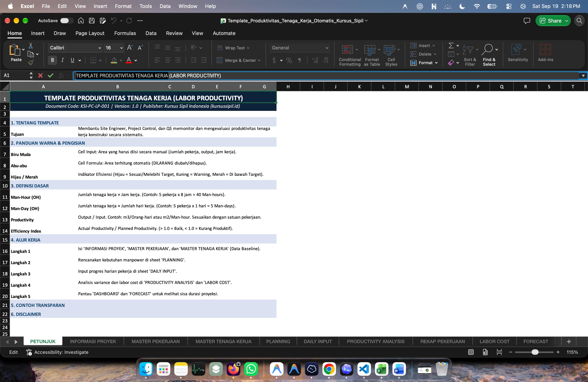The width and height of the screenshot is (588, 382).
Task: Open the Chrome icon in the Dock
Action: [329, 369]
